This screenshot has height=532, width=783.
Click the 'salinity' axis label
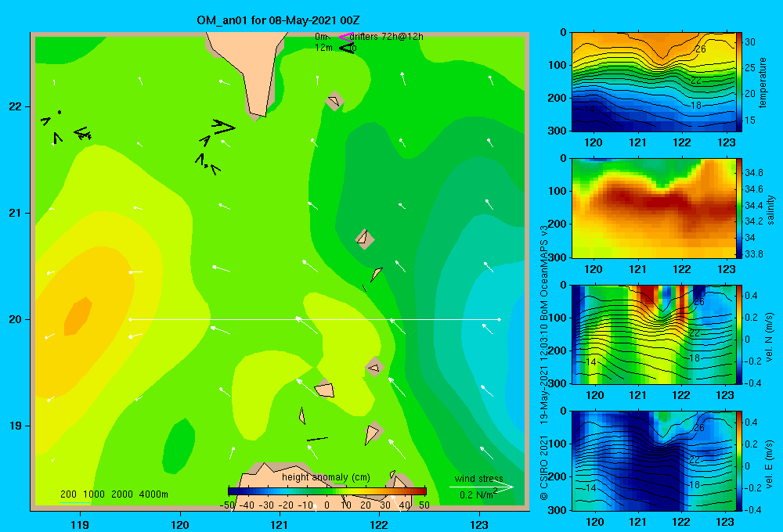click(x=770, y=210)
